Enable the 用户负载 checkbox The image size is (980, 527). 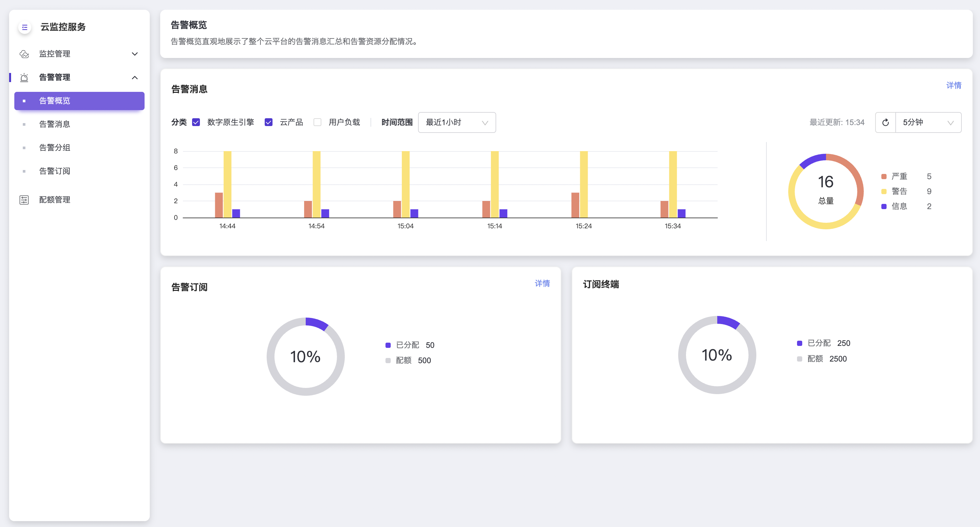317,122
